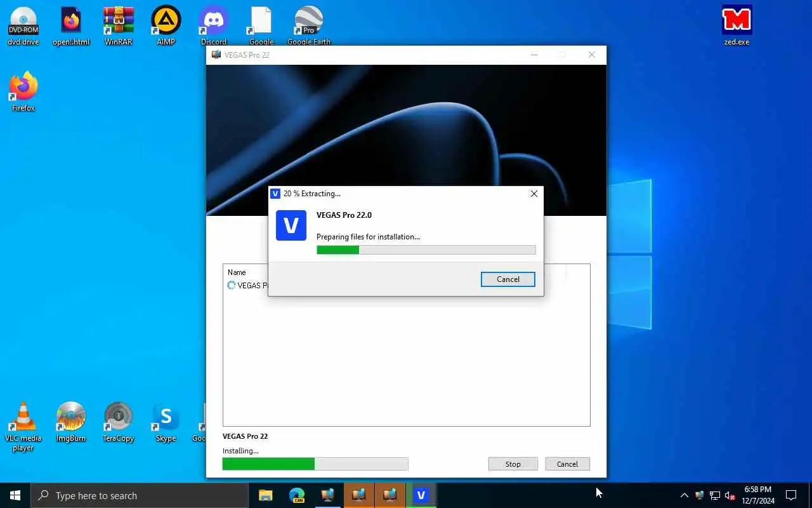Switch to the VEGAS taskbar button

[x=421, y=495]
